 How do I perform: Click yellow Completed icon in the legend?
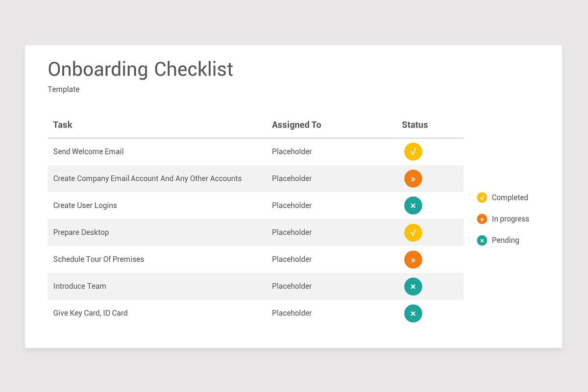482,197
